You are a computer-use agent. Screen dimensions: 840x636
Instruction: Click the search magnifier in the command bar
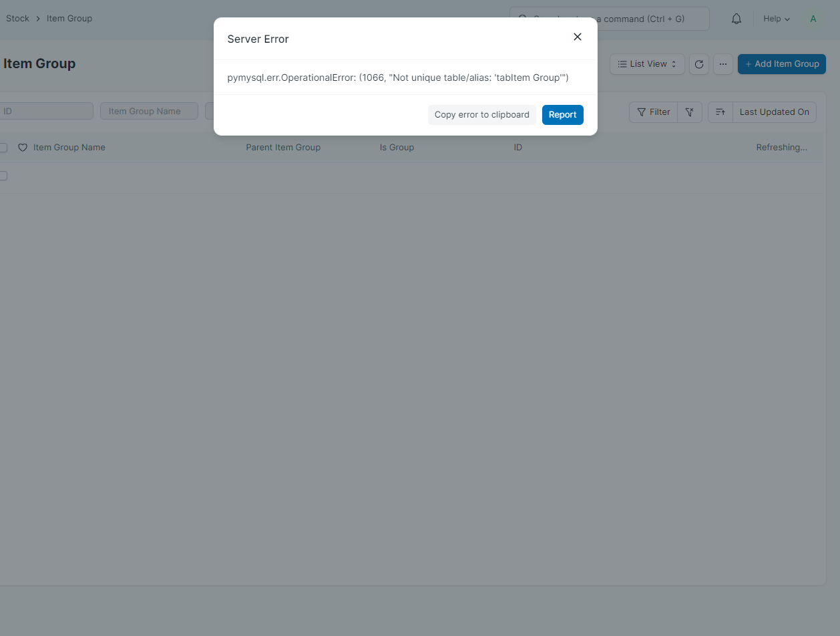click(x=522, y=18)
